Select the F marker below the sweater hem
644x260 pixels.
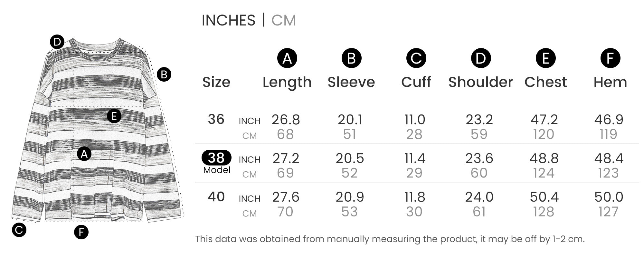[x=81, y=232]
